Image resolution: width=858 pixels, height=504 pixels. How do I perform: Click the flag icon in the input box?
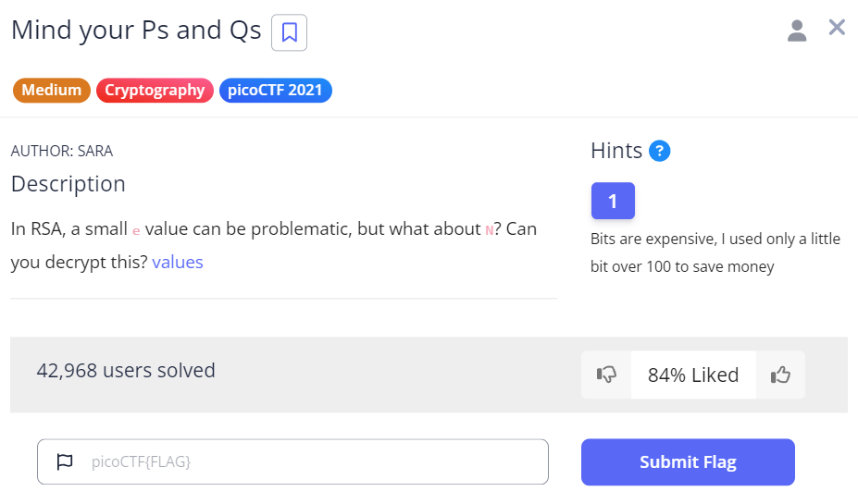coord(65,461)
